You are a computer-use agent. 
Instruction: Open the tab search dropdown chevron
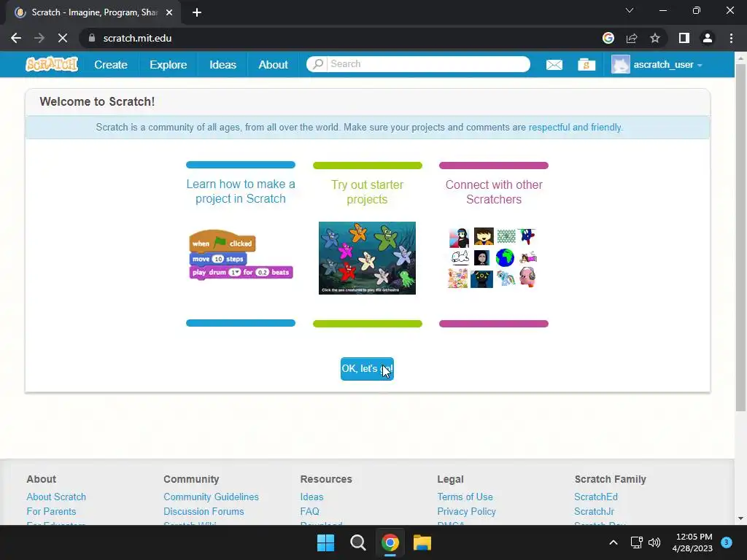tap(630, 10)
